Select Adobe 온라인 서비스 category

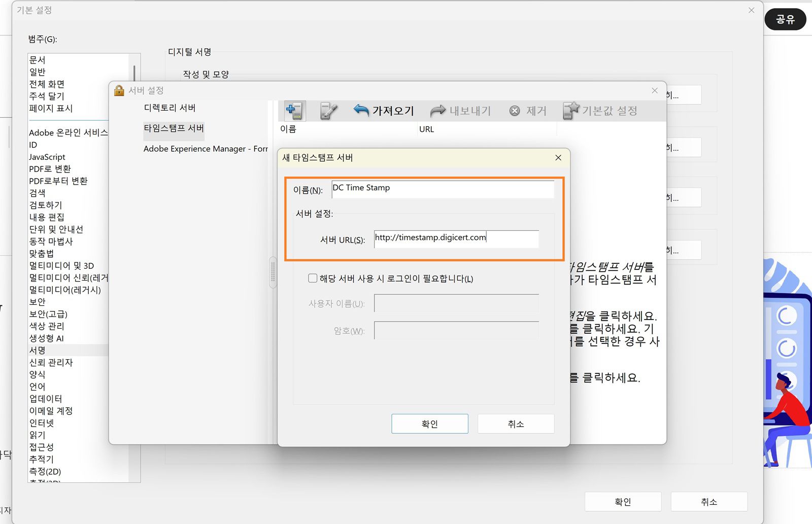pyautogui.click(x=69, y=133)
